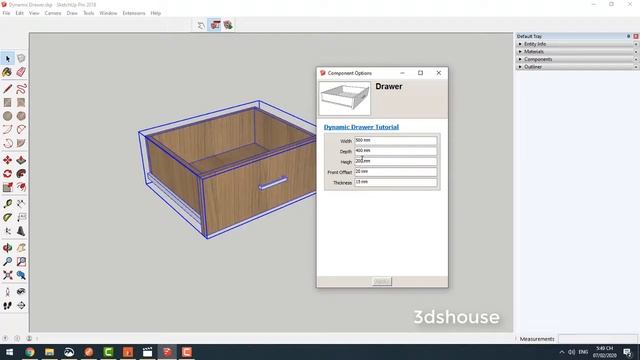Open the Dynamic Drawer Tutorial link
Viewport: 640px width, 360px height.
(361, 127)
